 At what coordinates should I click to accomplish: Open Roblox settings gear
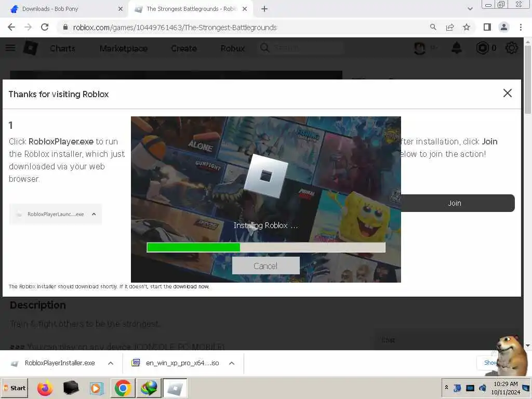pos(512,48)
